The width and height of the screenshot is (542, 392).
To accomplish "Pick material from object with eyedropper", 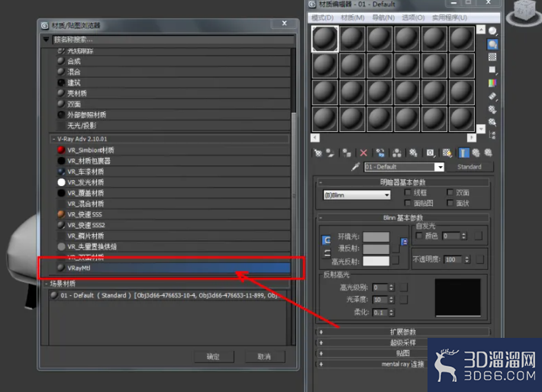I will [355, 167].
